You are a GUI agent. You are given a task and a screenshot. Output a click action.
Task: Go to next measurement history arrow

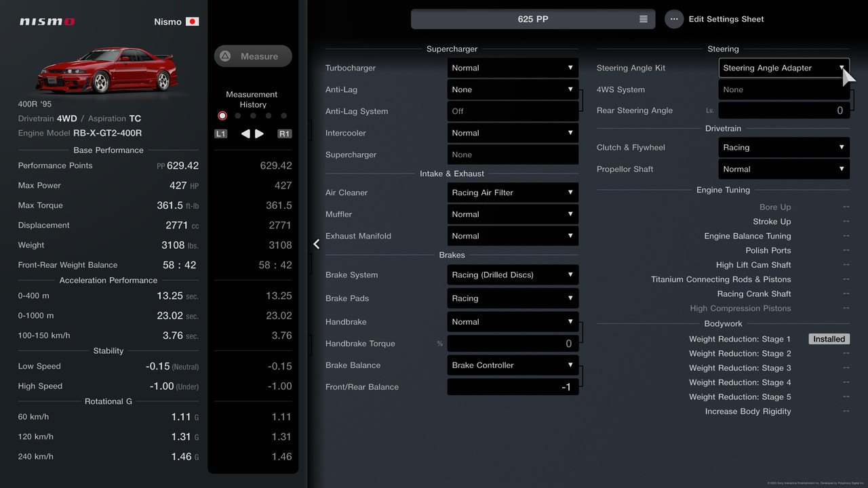tap(259, 134)
